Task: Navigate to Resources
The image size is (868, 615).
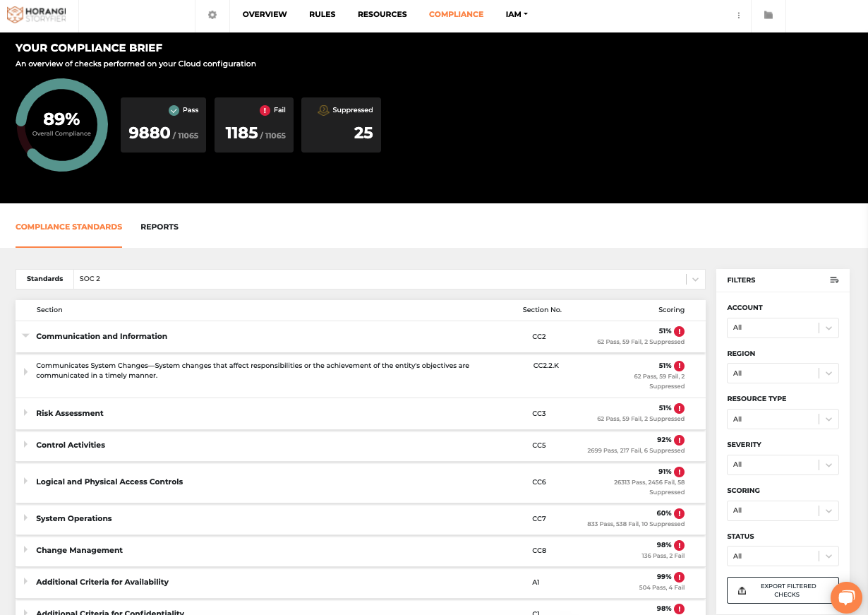Action: [x=382, y=15]
